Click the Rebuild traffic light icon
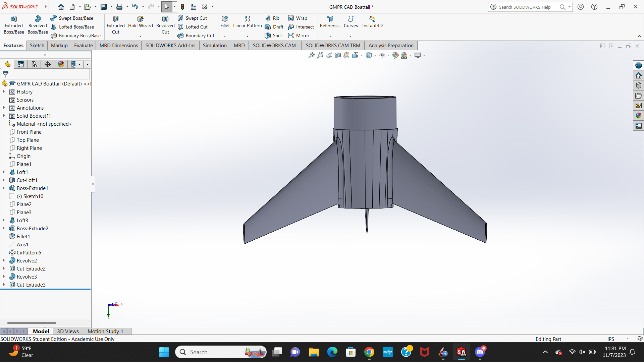The width and height of the screenshot is (644, 362). [182, 7]
